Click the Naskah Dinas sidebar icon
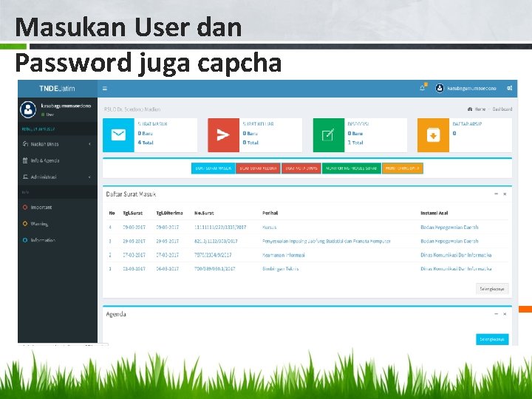This screenshot has height=399, width=532. (25, 144)
